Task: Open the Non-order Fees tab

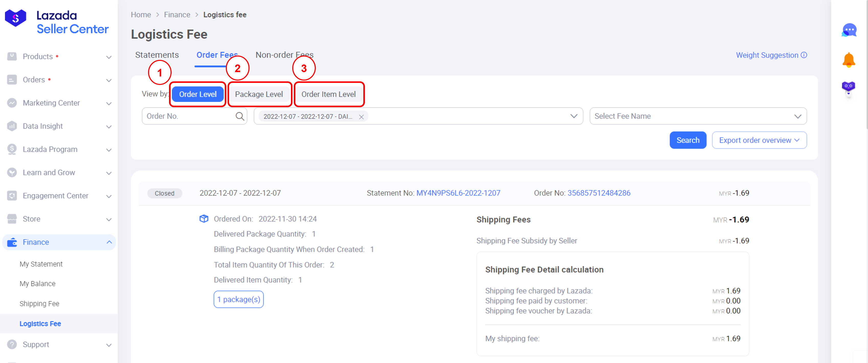Action: 284,54
